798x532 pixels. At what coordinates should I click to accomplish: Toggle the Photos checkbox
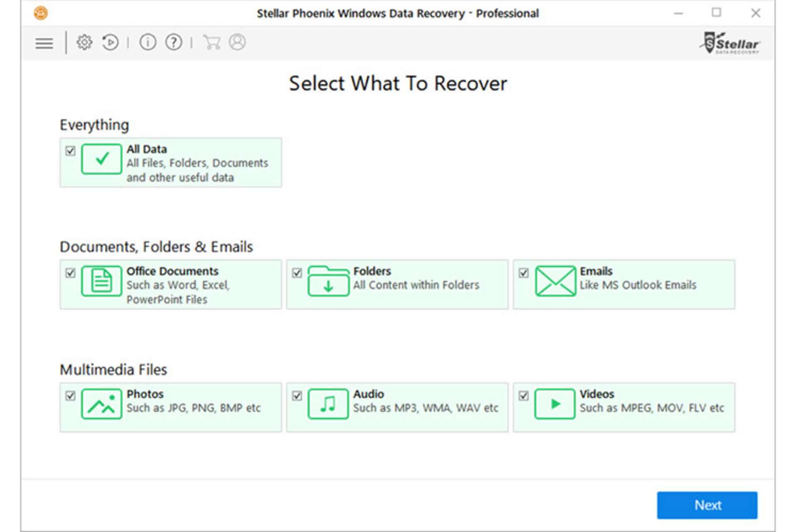pos(71,395)
